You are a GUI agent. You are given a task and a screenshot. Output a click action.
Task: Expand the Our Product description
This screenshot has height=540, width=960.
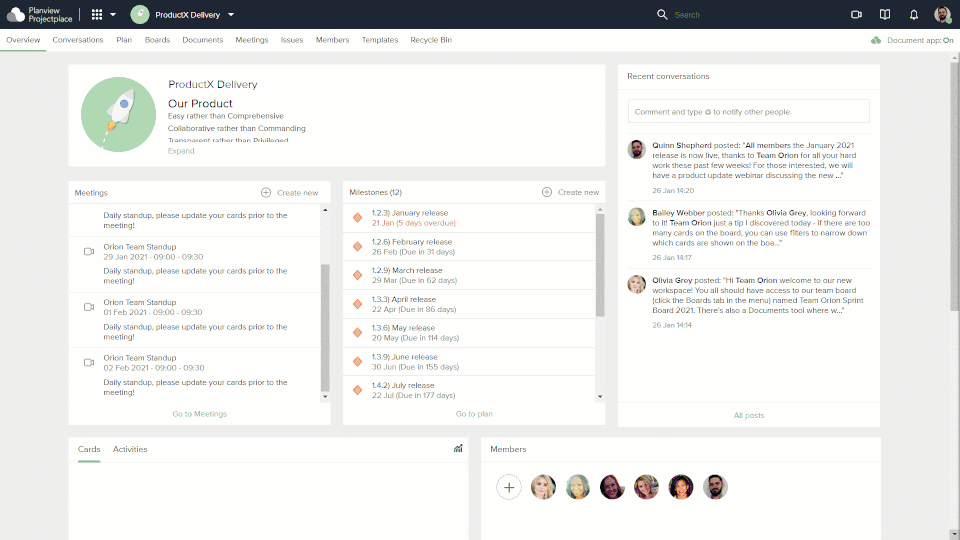(x=181, y=151)
